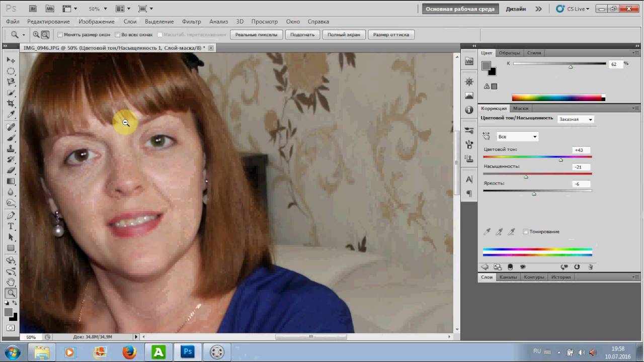Click the 'Реальные пикселы' button

256,35
